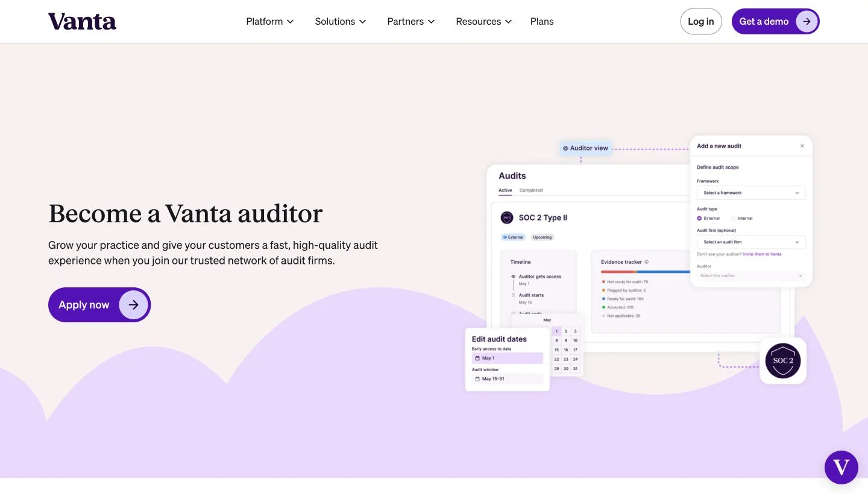Image resolution: width=868 pixels, height=494 pixels.
Task: Click the Evidence tracker info icon
Action: click(x=647, y=262)
